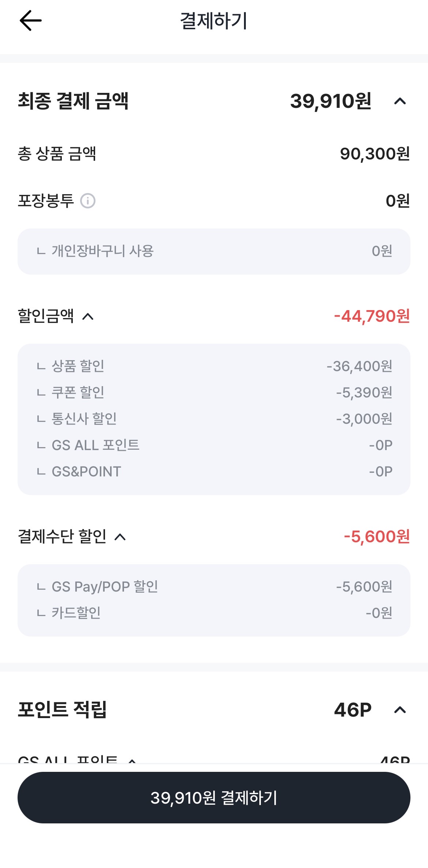Tap the 통신사 할인 row
The width and height of the screenshot is (428, 868).
tap(214, 419)
